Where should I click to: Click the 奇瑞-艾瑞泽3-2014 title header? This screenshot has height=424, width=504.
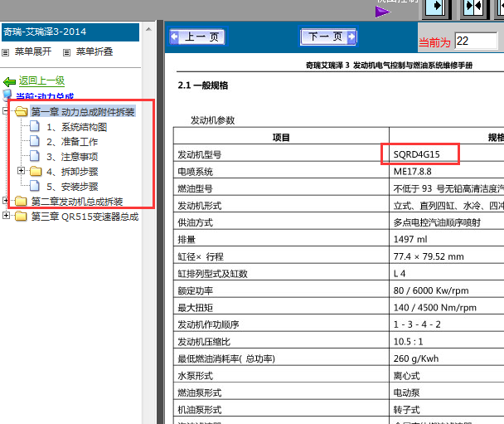click(x=70, y=32)
